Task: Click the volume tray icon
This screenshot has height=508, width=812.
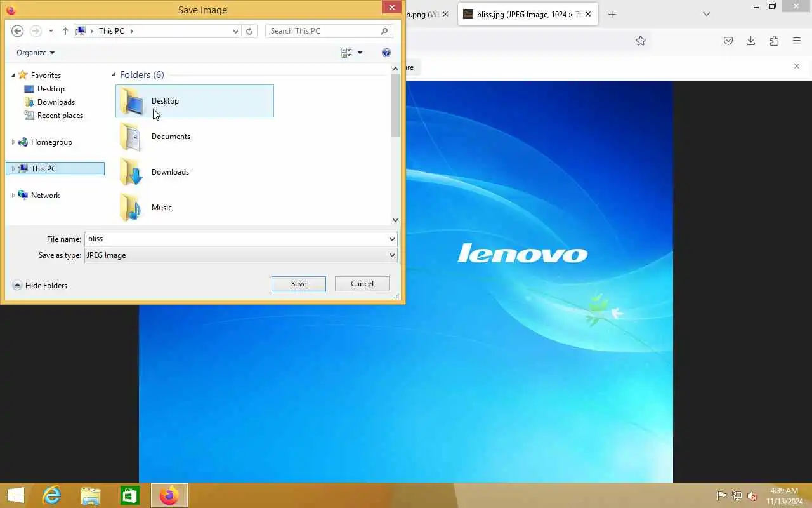Action: pyautogui.click(x=752, y=496)
